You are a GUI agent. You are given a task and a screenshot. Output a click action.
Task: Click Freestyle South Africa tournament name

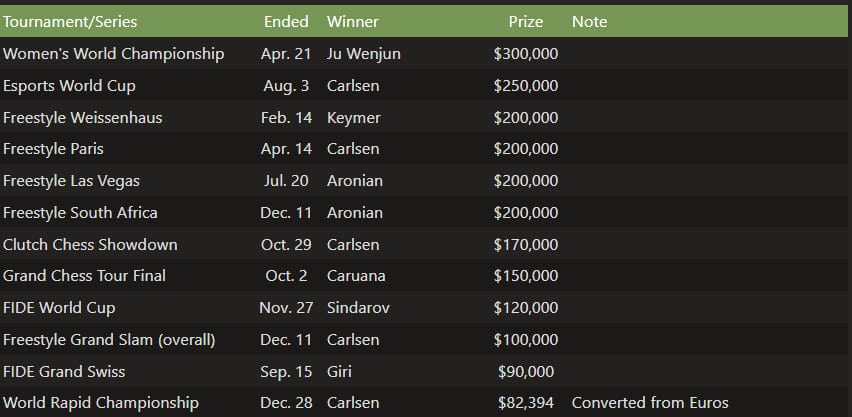pyautogui.click(x=80, y=213)
